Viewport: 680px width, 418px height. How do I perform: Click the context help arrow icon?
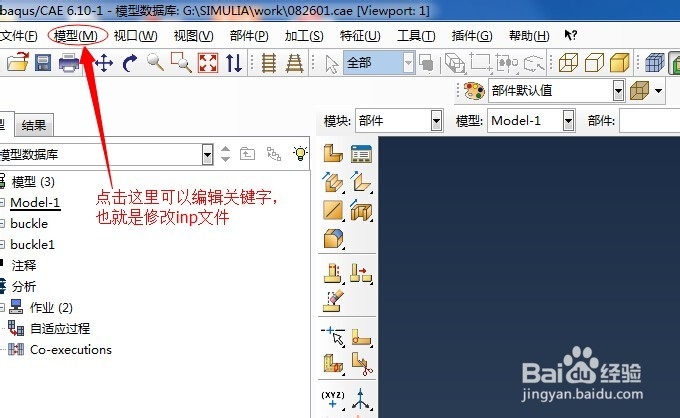click(570, 35)
